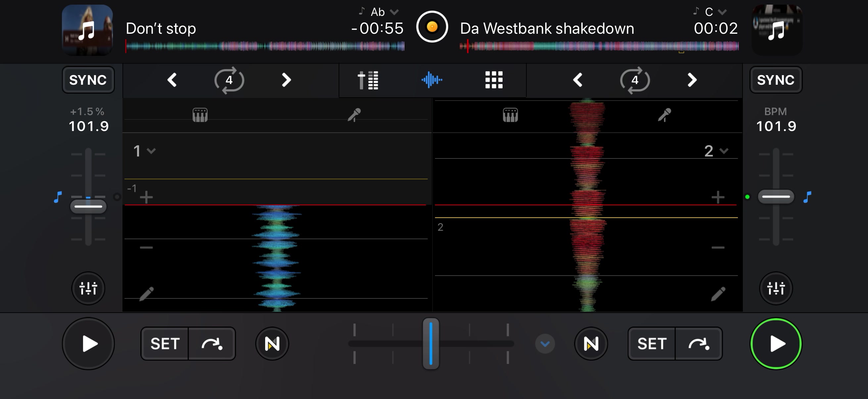Toggle left deck SYNC
This screenshot has width=868, height=399.
tap(88, 80)
